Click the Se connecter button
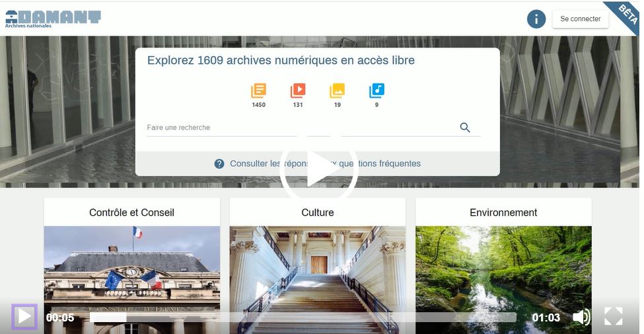644x334 pixels. [580, 19]
